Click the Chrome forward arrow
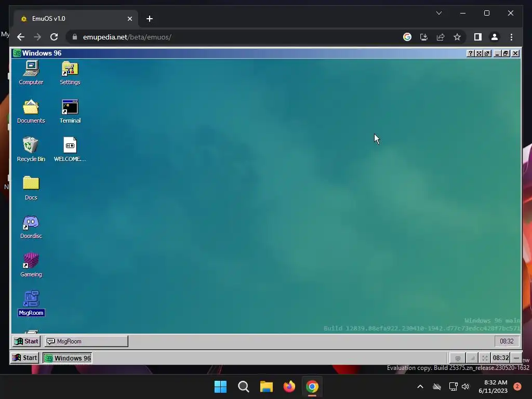The width and height of the screenshot is (532, 399). click(37, 37)
